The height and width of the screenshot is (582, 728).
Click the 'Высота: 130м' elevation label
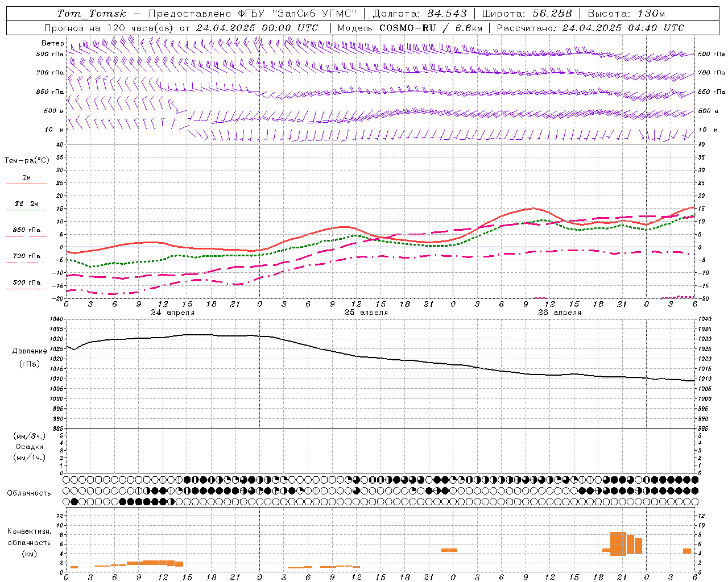(626, 14)
